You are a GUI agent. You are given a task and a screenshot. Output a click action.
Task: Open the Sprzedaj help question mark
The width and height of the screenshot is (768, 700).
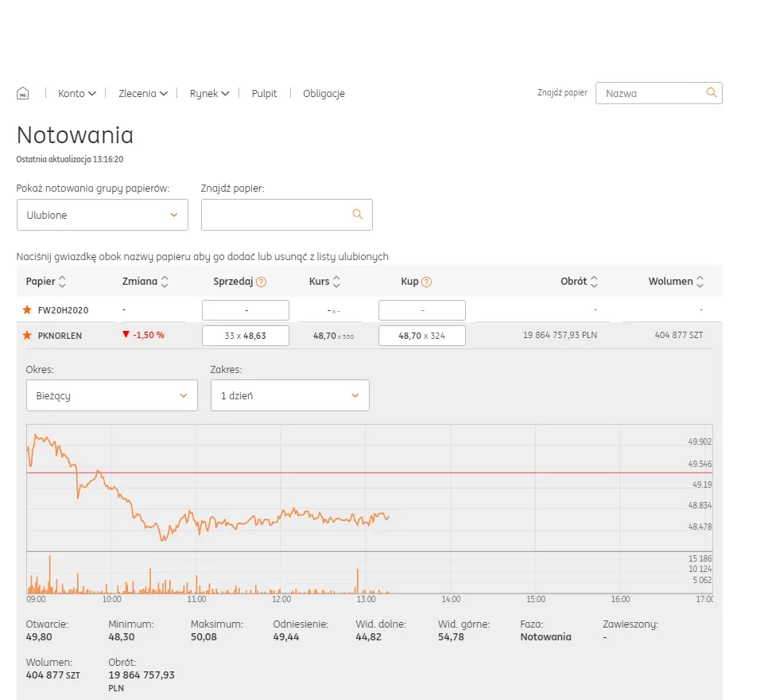pyautogui.click(x=261, y=282)
